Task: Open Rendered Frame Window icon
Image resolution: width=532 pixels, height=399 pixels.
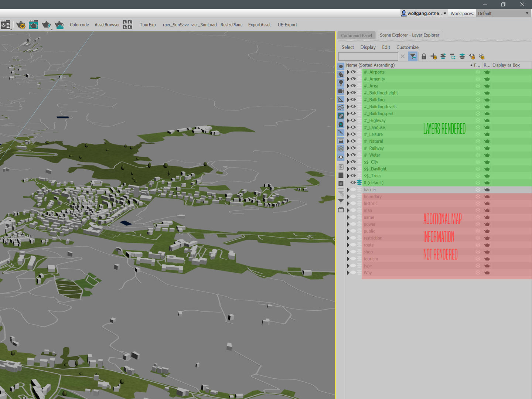Action: tap(33, 25)
